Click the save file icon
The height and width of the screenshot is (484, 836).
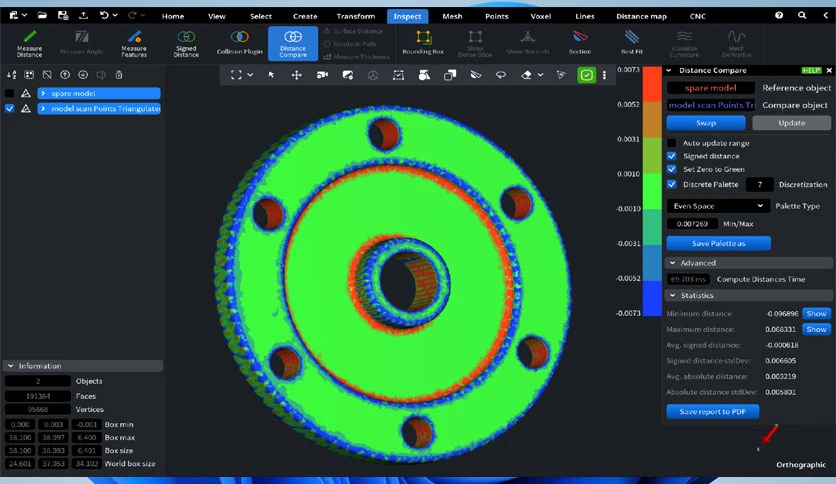(x=63, y=15)
